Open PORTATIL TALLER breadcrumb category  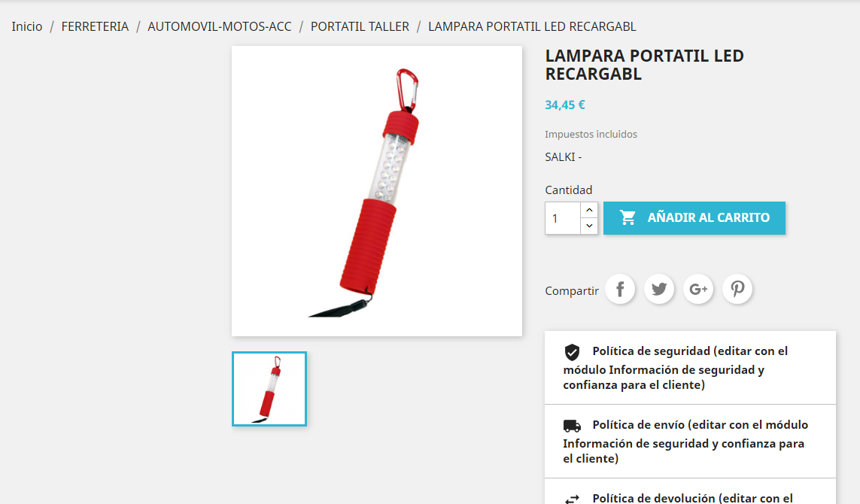pyautogui.click(x=360, y=26)
